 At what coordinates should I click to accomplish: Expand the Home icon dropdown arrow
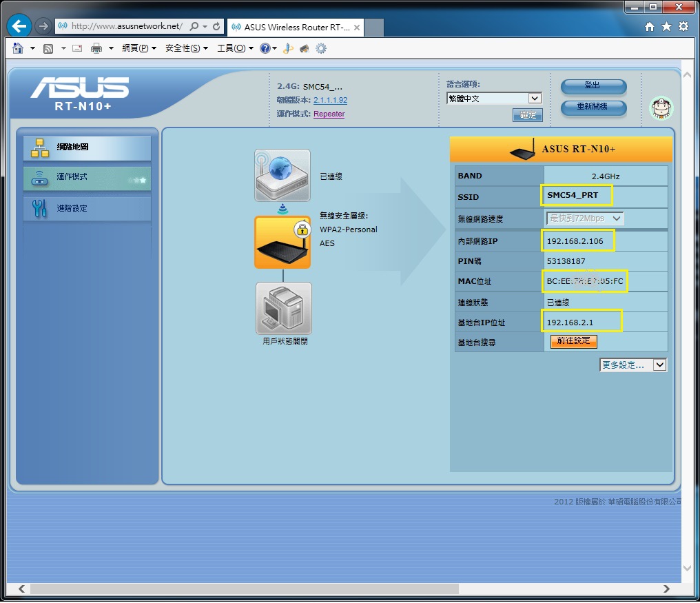click(x=32, y=48)
